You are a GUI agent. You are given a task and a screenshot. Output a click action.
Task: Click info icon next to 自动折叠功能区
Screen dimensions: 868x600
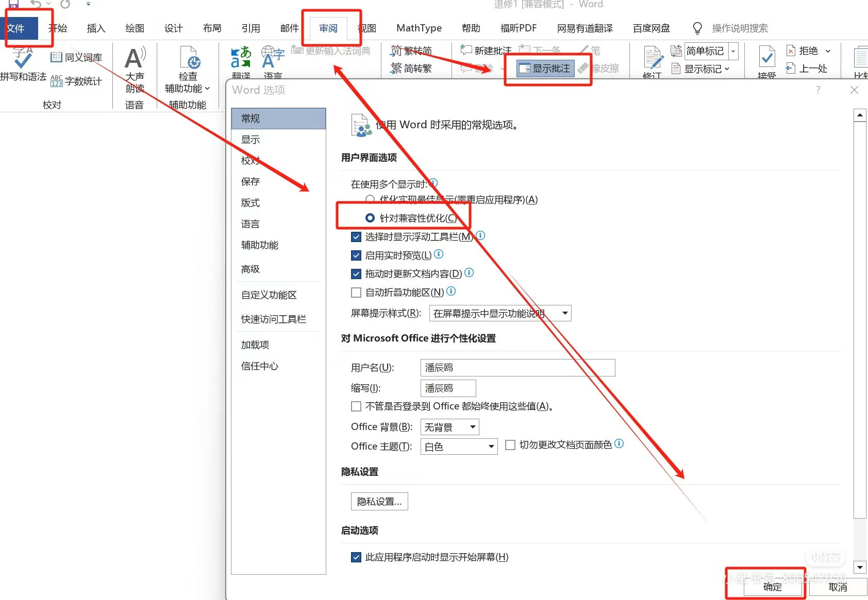[x=451, y=291]
